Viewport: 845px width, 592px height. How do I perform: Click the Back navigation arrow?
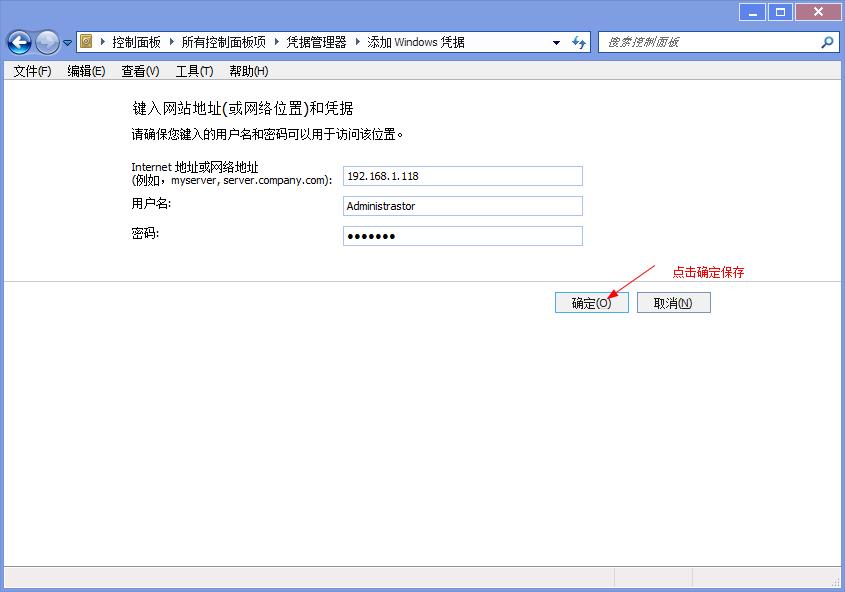coord(19,42)
